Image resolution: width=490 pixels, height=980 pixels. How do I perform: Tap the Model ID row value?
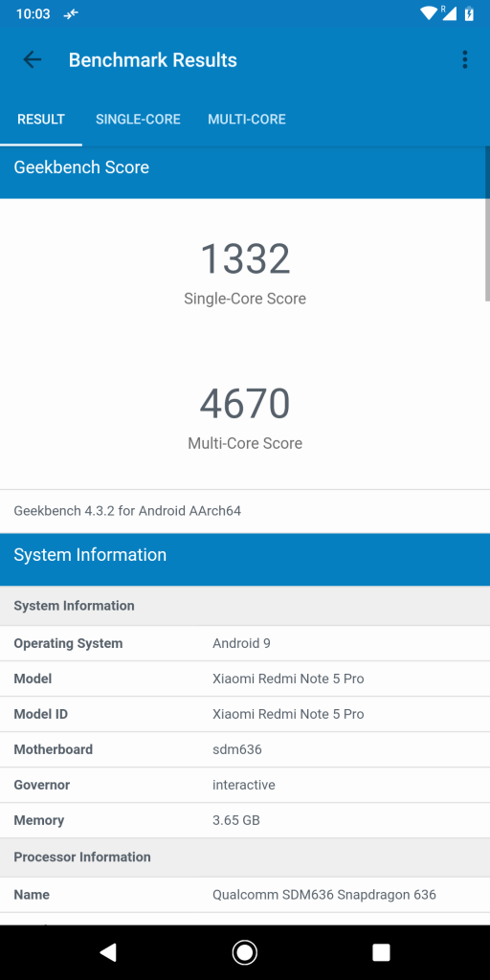(x=288, y=714)
